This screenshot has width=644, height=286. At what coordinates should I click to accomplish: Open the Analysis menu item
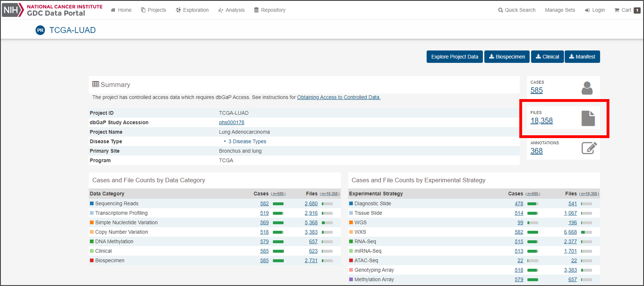231,10
